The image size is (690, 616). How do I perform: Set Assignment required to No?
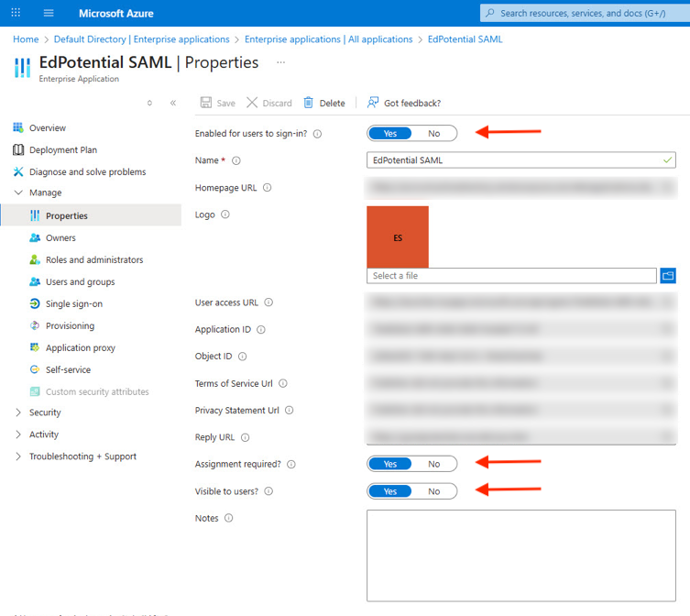434,464
